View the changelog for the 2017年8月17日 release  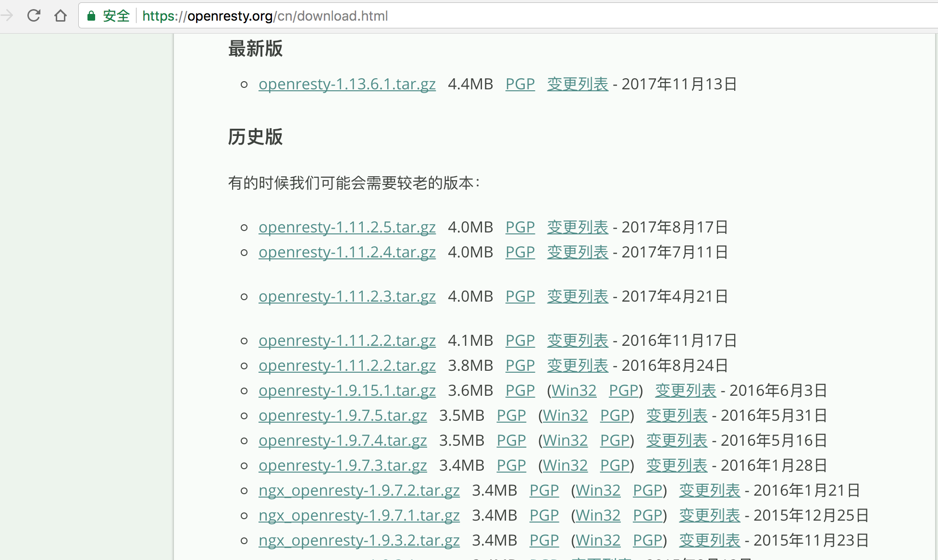(x=578, y=227)
